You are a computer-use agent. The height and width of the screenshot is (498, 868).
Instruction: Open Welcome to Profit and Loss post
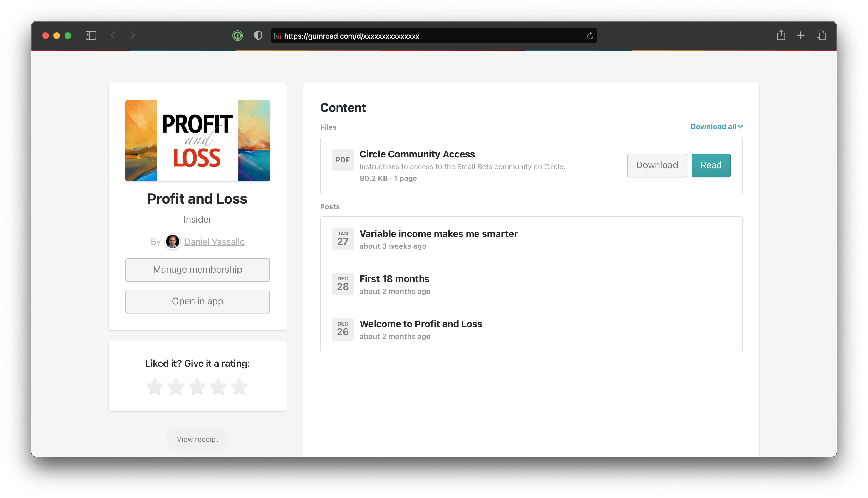click(421, 324)
